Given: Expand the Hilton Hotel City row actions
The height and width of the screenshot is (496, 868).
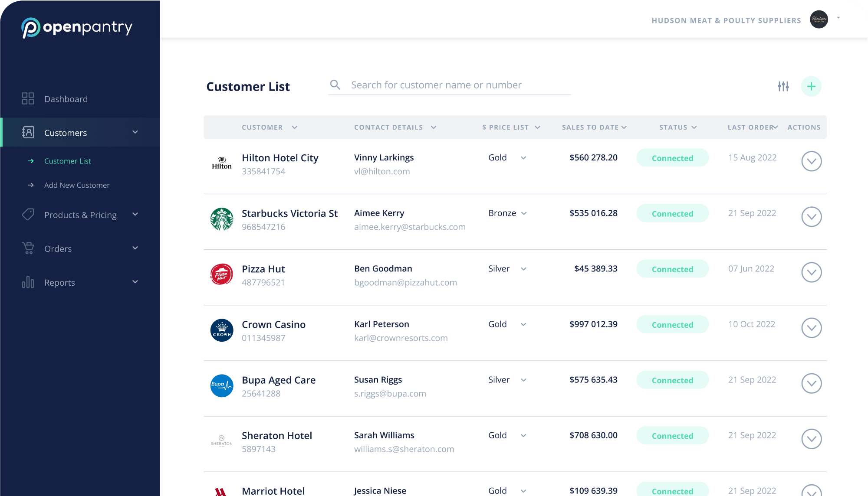Looking at the screenshot, I should [x=812, y=161].
